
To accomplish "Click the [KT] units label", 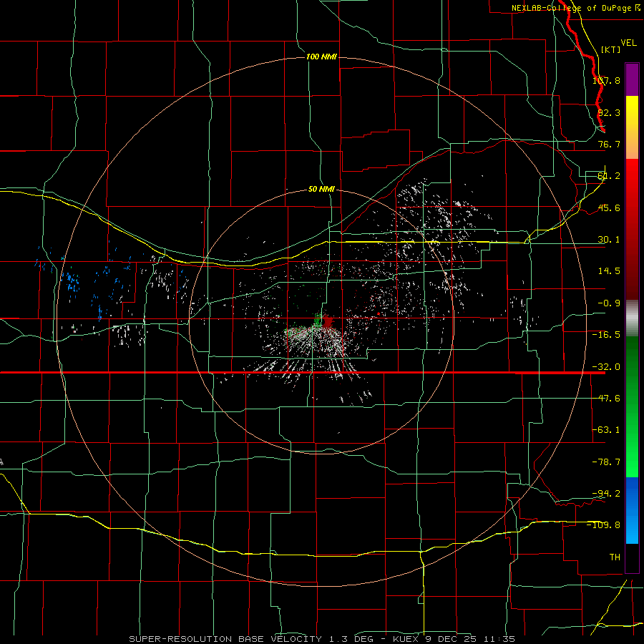I will [611, 49].
